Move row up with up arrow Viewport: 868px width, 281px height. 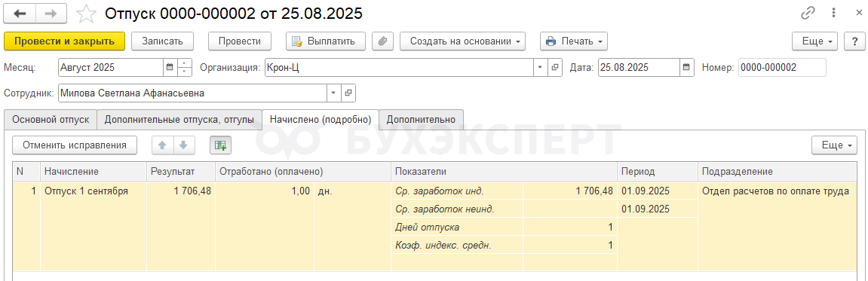pyautogui.click(x=163, y=145)
